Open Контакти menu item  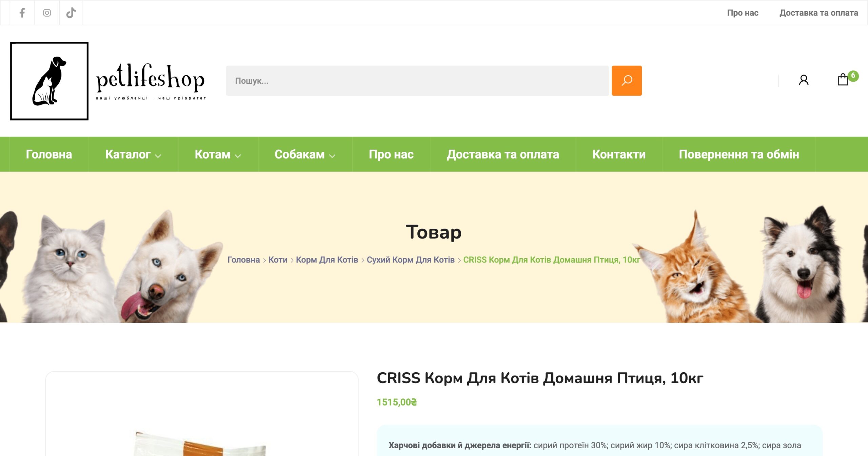tap(619, 154)
